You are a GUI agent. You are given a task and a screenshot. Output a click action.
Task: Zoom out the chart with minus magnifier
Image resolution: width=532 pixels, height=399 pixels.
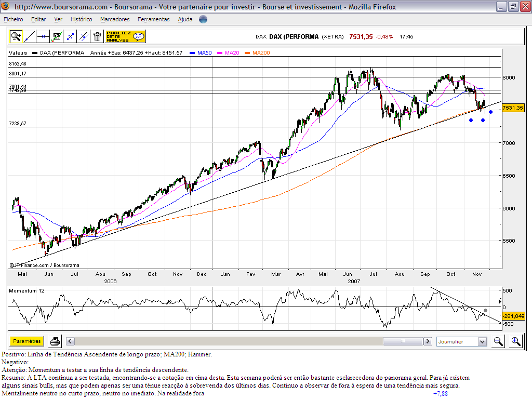click(498, 341)
